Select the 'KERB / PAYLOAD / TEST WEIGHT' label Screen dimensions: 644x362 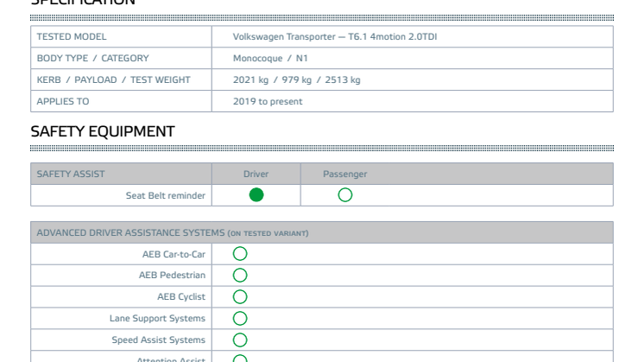113,79
